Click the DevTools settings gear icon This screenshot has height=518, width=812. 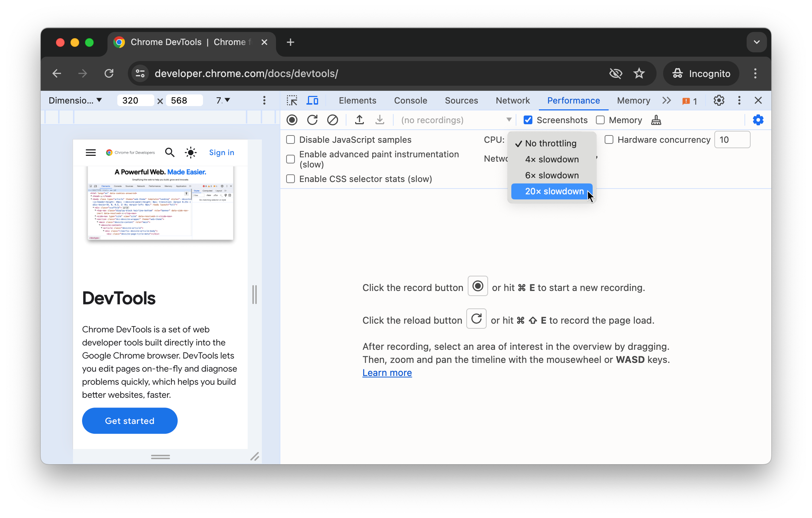click(719, 100)
